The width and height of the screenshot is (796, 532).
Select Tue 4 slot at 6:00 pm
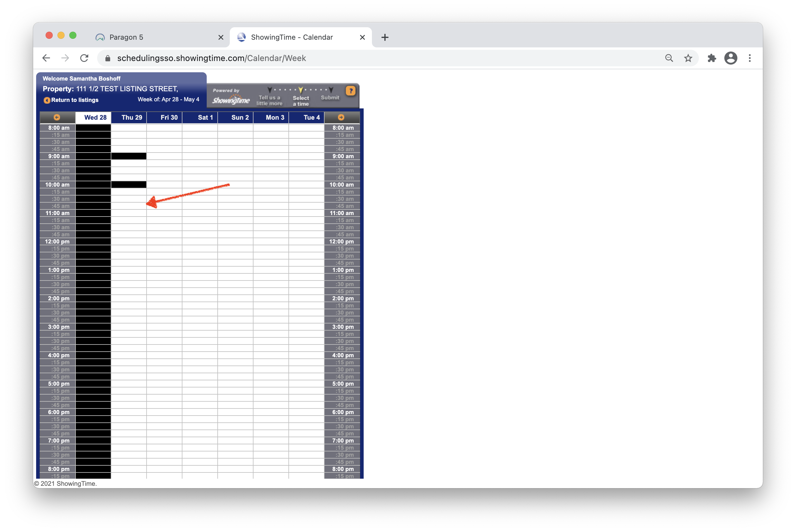tap(307, 412)
